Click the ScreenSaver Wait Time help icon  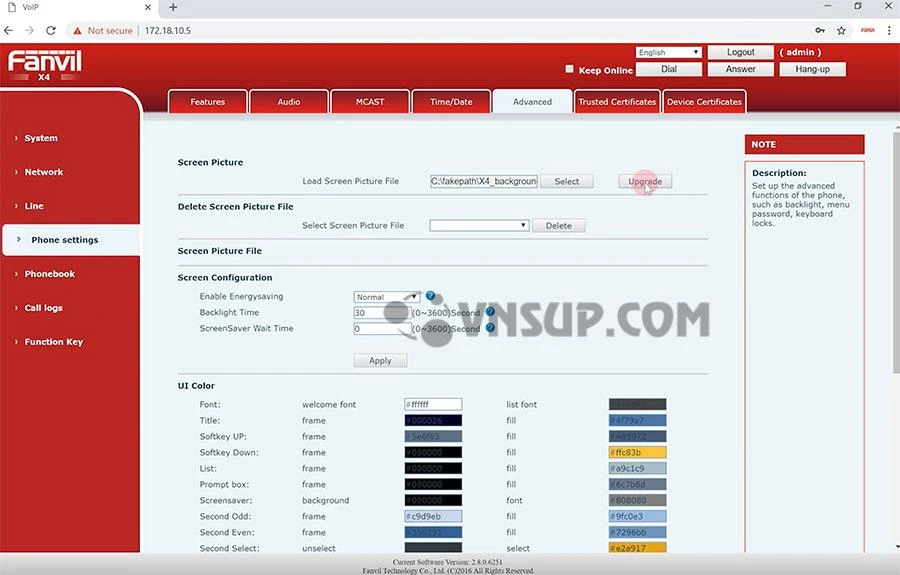[490, 328]
